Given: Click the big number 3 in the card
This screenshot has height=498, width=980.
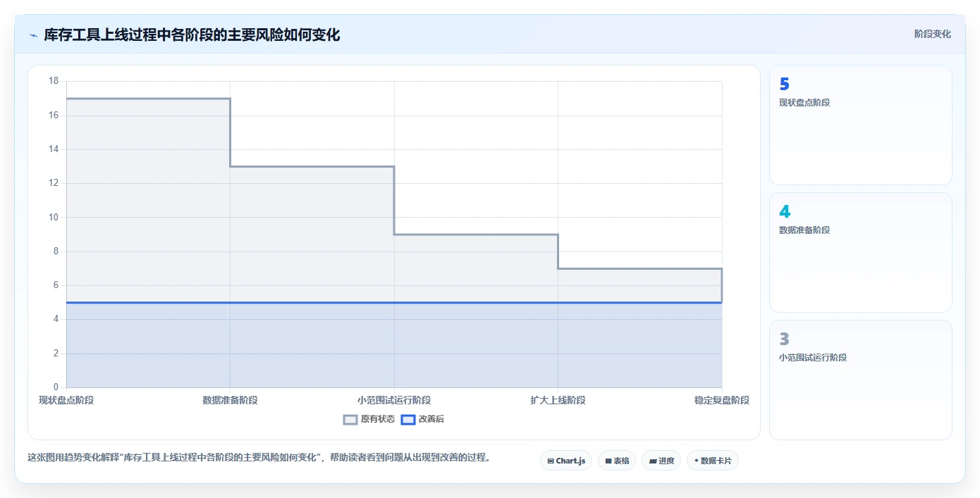Looking at the screenshot, I should point(784,339).
